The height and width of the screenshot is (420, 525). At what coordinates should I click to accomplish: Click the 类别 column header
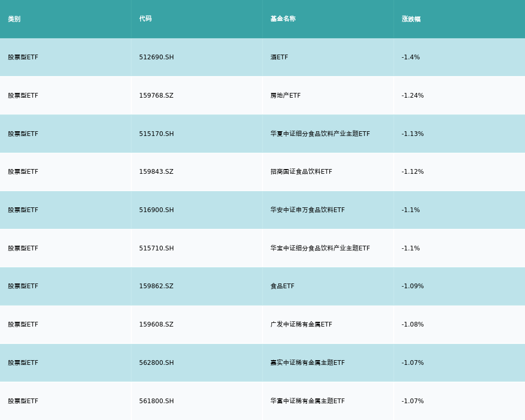tap(14, 19)
